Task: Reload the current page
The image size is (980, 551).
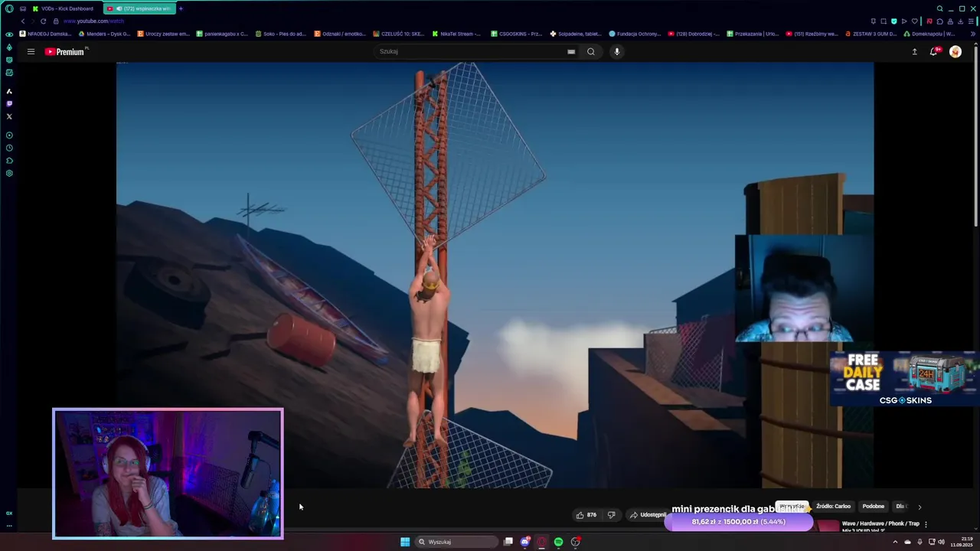Action: [43, 21]
